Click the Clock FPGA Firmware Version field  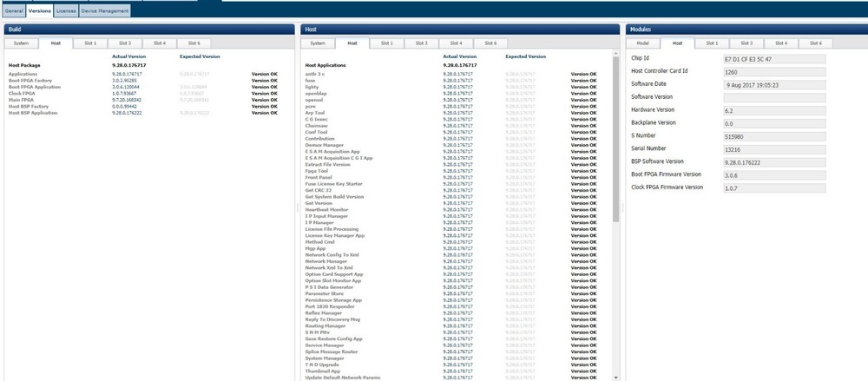774,187
